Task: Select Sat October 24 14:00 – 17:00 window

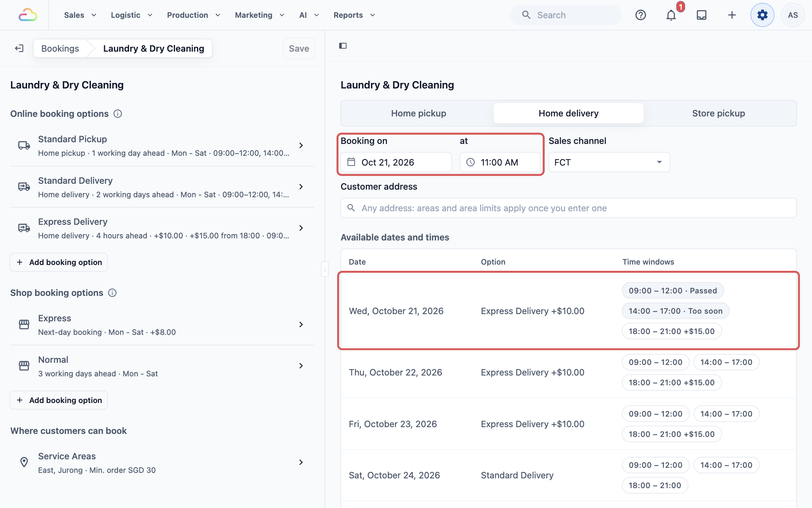Action: pyautogui.click(x=726, y=465)
